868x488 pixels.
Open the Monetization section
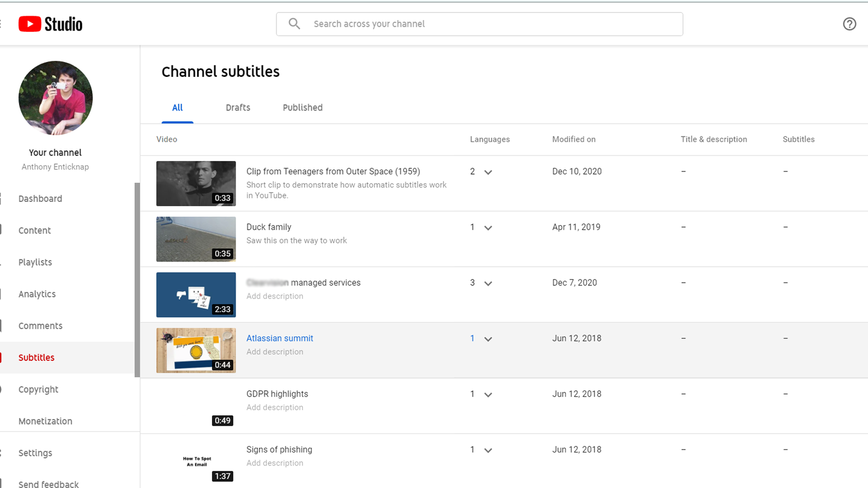(45, 421)
